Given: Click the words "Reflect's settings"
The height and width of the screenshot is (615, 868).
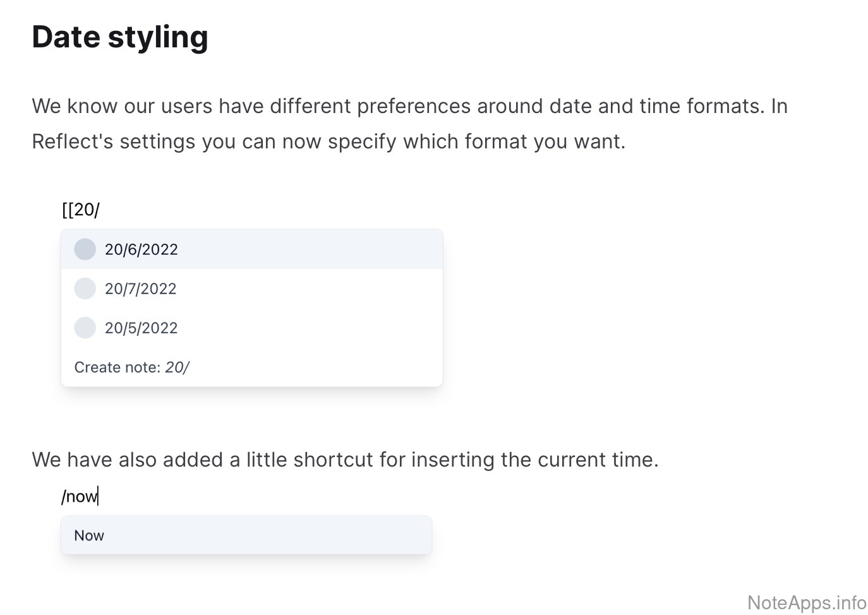Looking at the screenshot, I should point(114,141).
